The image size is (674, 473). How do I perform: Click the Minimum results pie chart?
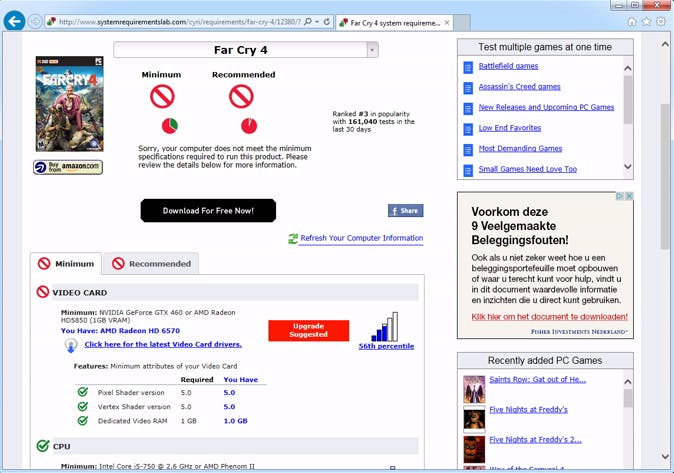click(x=169, y=126)
